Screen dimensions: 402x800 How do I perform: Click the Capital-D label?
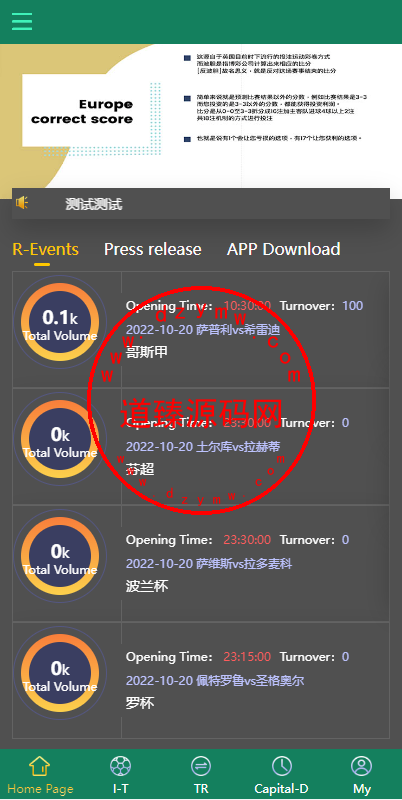[x=282, y=789]
